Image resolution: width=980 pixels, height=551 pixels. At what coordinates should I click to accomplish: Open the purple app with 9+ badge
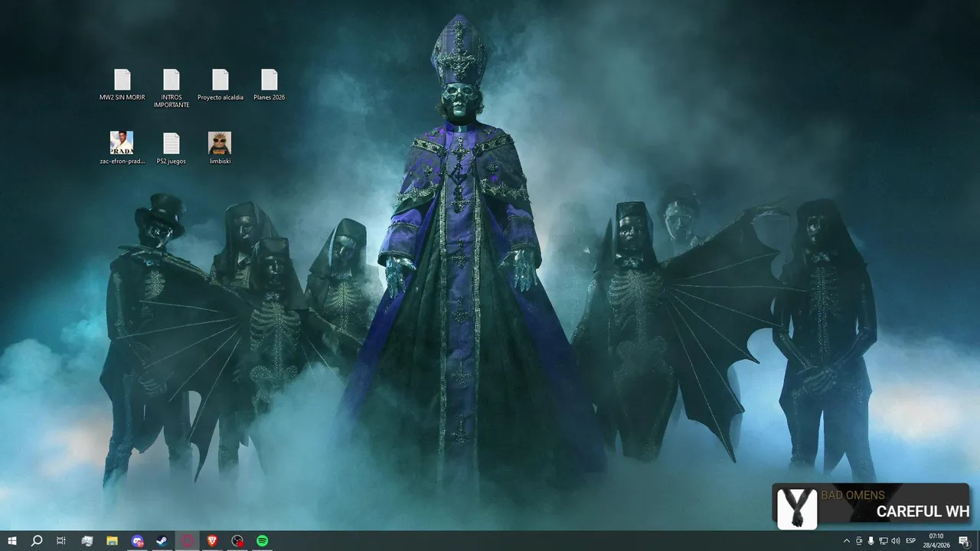tap(137, 540)
